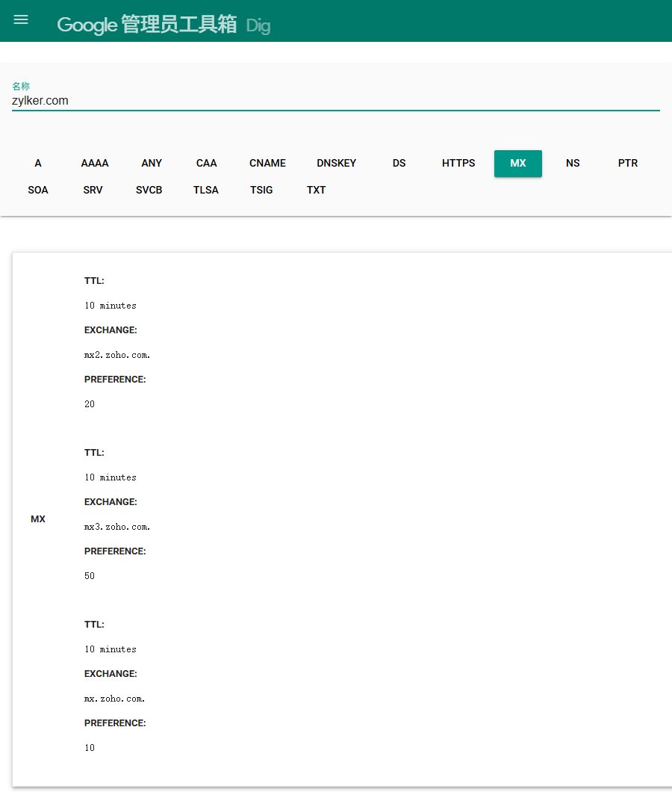Select the CNAME record type

(267, 163)
